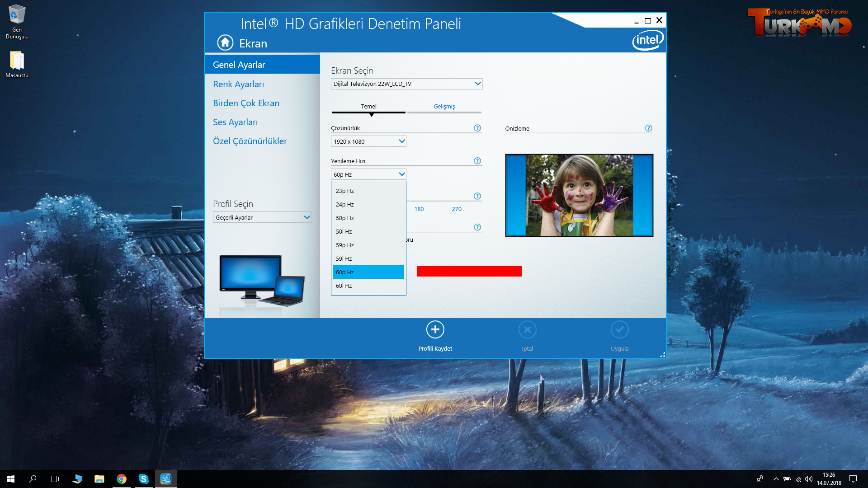The image size is (868, 488).
Task: Open the People icon in the taskbar
Action: (760, 479)
